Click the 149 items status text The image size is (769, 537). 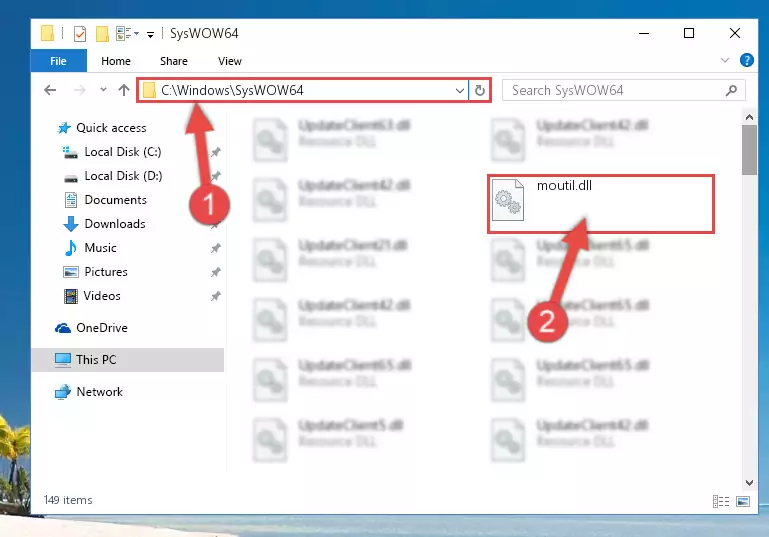click(x=68, y=500)
